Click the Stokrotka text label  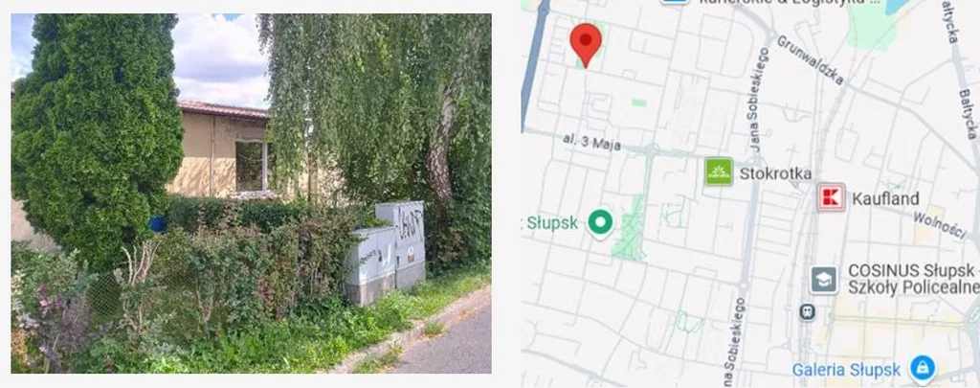click(775, 173)
